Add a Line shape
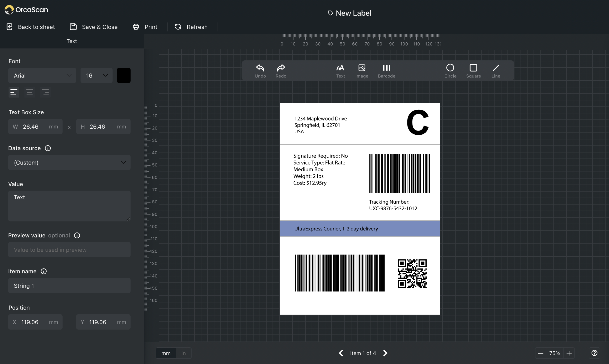 [x=496, y=71]
